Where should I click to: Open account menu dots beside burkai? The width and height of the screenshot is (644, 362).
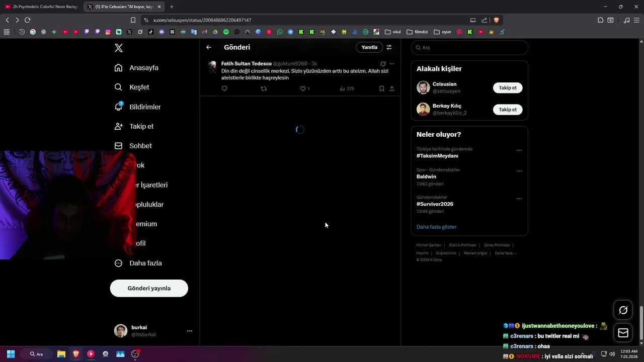[190, 331]
